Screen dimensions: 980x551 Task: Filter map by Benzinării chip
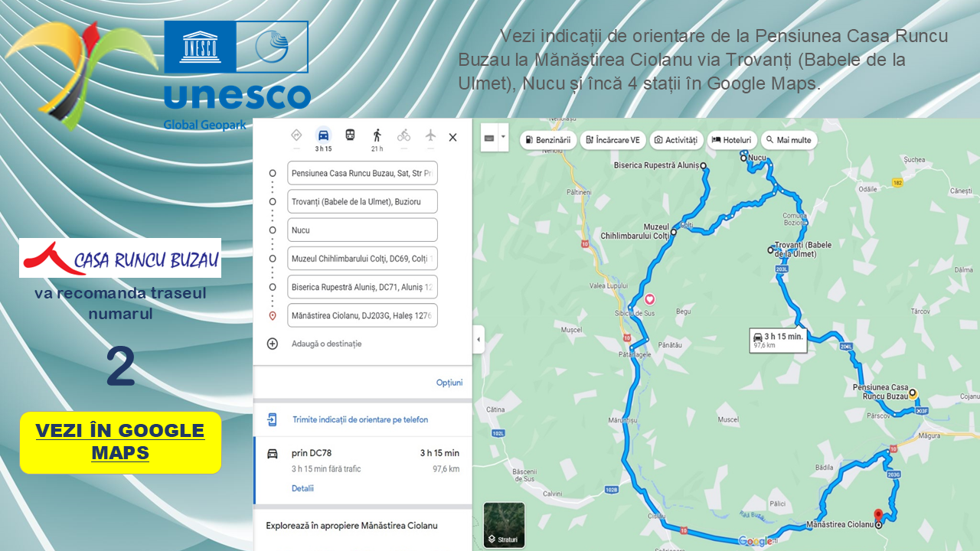pyautogui.click(x=548, y=140)
